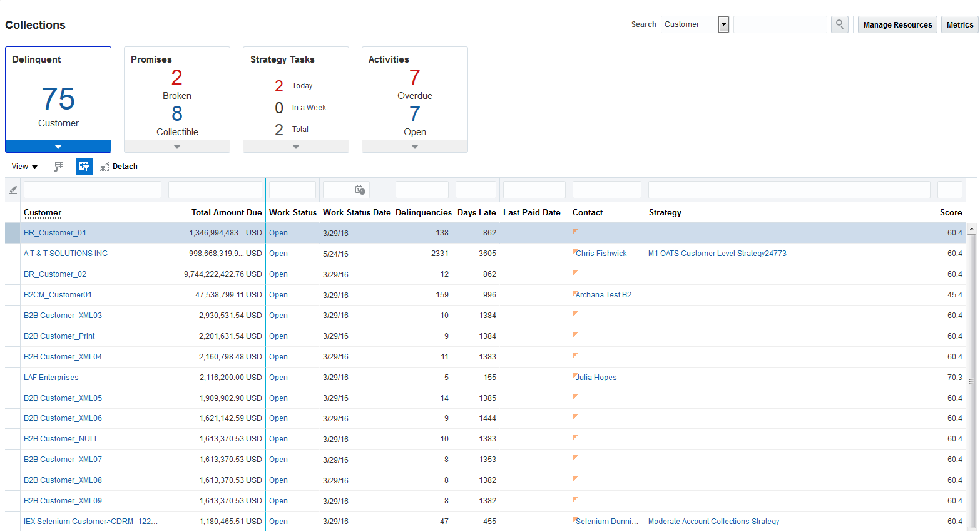Sort by the Customer column header
The image size is (980, 531).
(43, 213)
